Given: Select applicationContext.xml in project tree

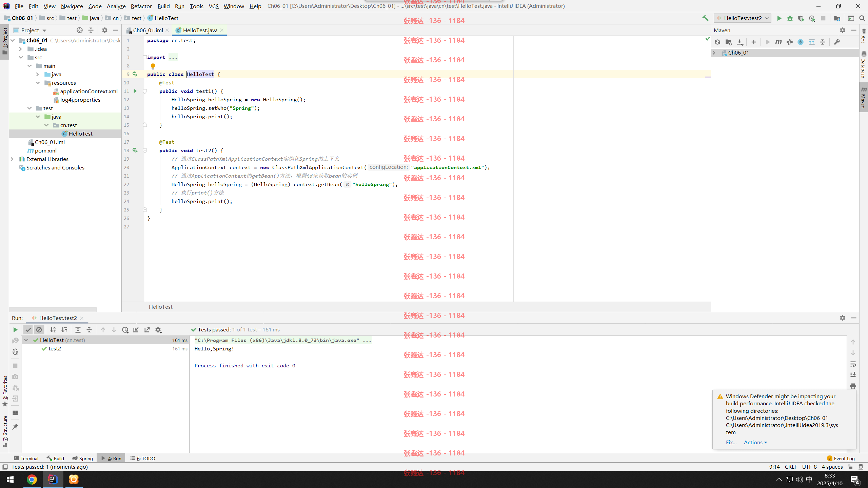Looking at the screenshot, I should [x=85, y=91].
